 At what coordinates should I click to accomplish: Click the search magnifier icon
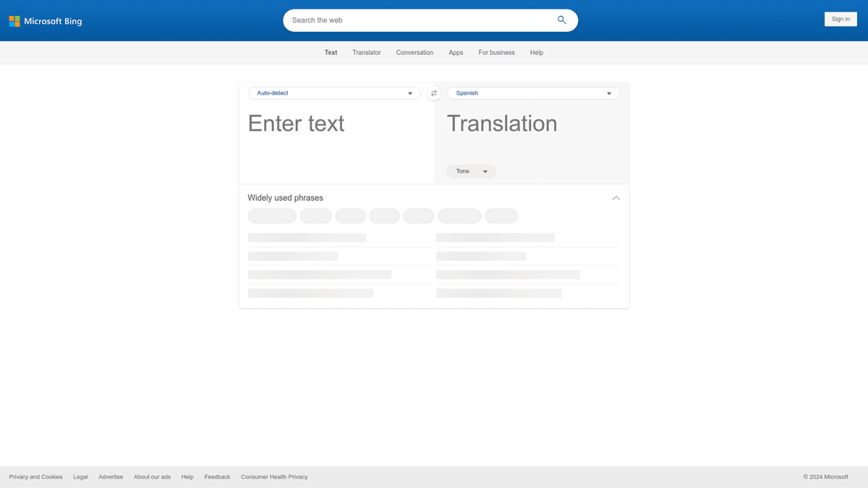tap(562, 20)
